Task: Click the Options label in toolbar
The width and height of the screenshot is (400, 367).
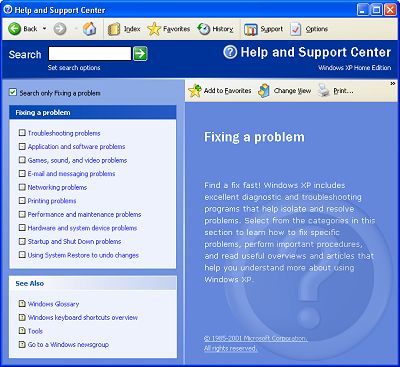Action: click(x=317, y=29)
